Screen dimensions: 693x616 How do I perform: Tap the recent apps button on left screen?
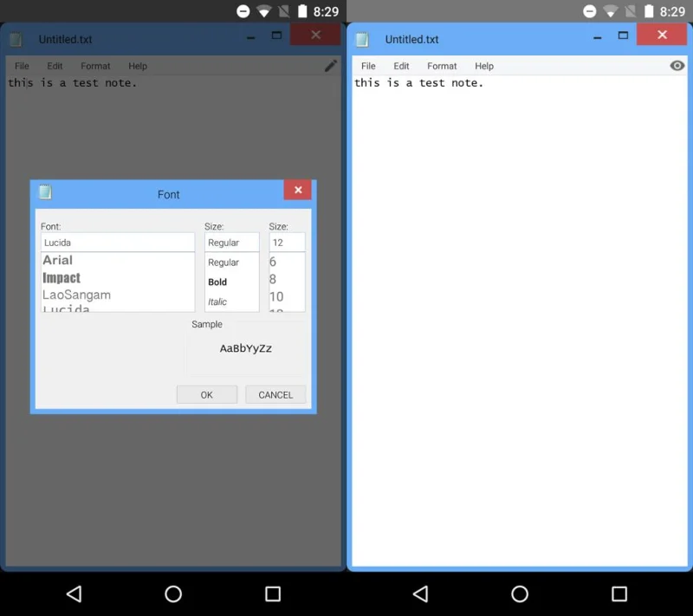pyautogui.click(x=273, y=593)
